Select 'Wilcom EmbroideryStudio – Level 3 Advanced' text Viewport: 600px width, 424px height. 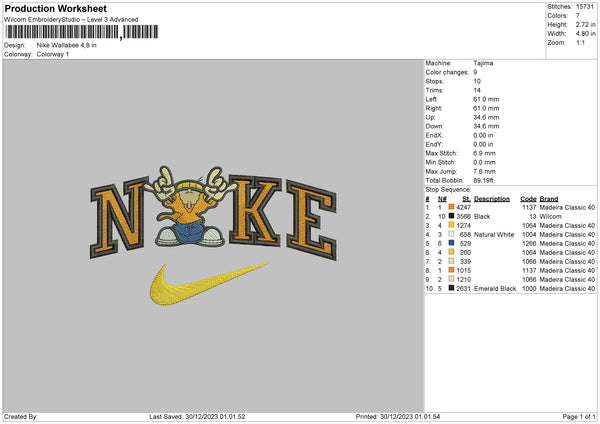pos(71,20)
